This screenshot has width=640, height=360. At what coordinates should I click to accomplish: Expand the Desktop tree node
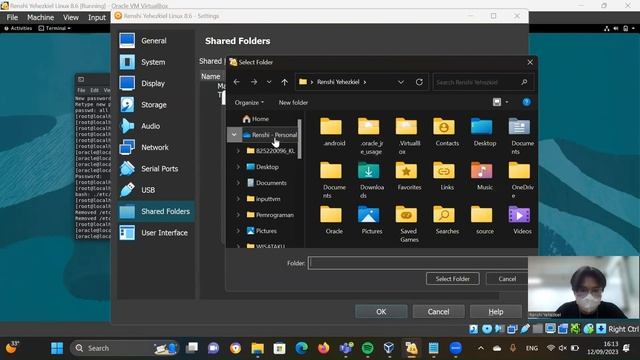click(x=238, y=167)
